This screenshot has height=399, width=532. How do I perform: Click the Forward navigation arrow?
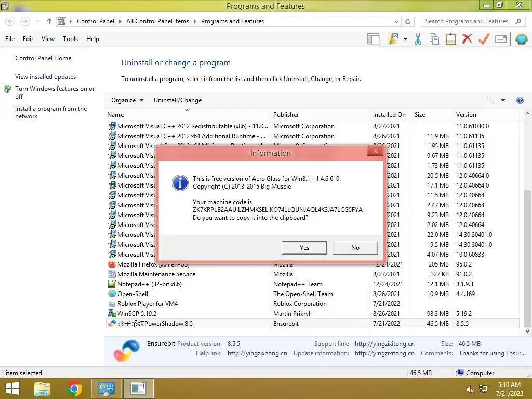[25, 21]
